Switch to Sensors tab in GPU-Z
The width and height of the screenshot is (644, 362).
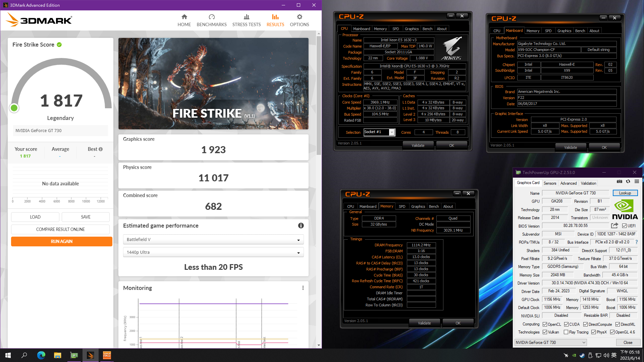coord(550,183)
